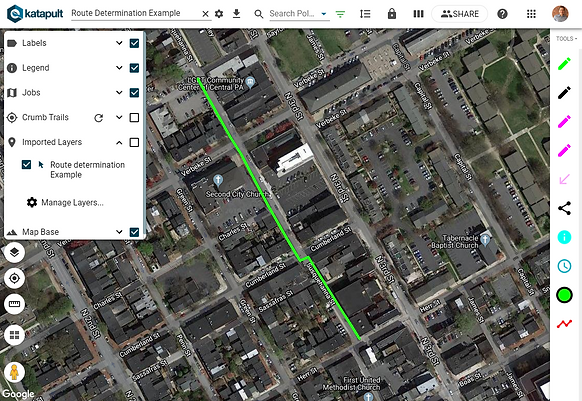Click the SHARE button
582x401 pixels.
coord(460,14)
